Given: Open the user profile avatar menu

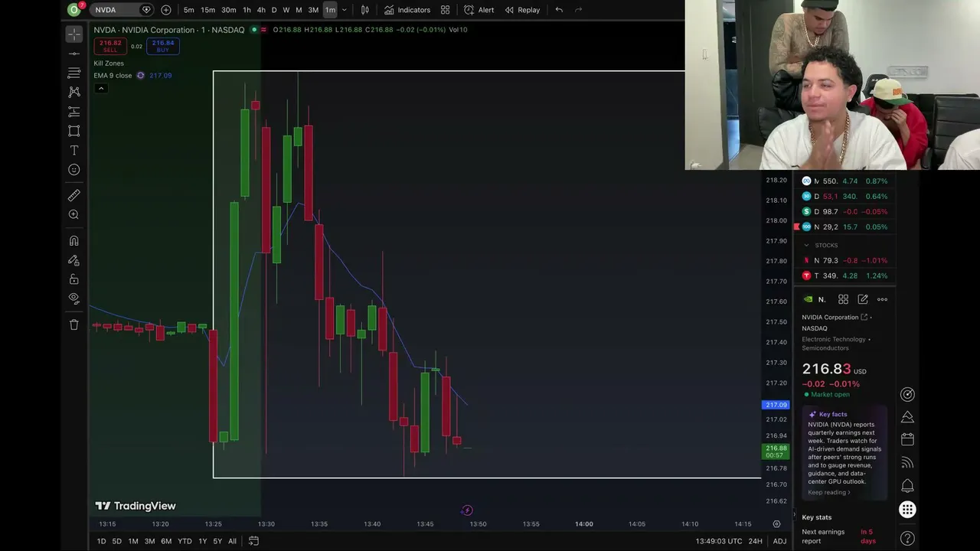Looking at the screenshot, I should coord(74,10).
